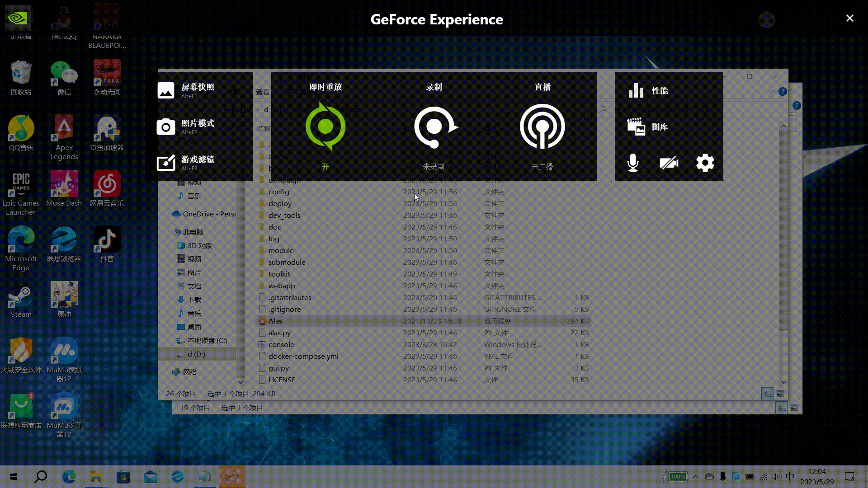This screenshot has height=488, width=868.
Task: Select 本地硬盘 (C:) in Explorer sidebar
Action: tap(202, 340)
